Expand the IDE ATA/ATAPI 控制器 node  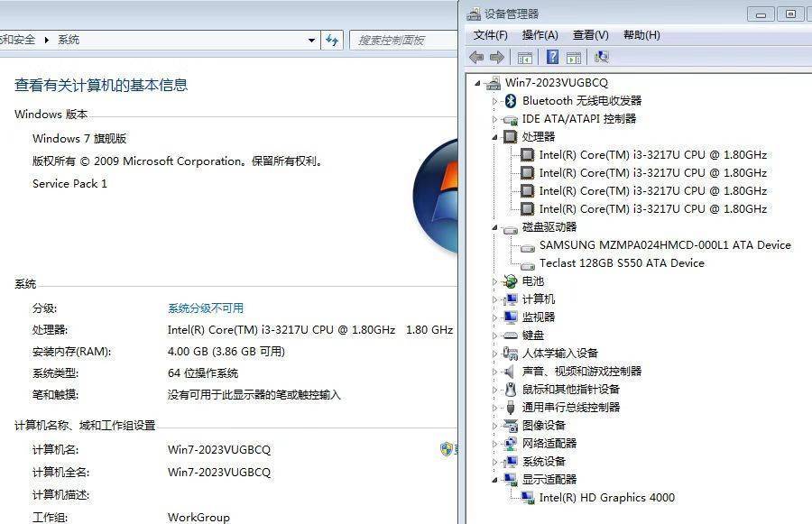(x=494, y=119)
